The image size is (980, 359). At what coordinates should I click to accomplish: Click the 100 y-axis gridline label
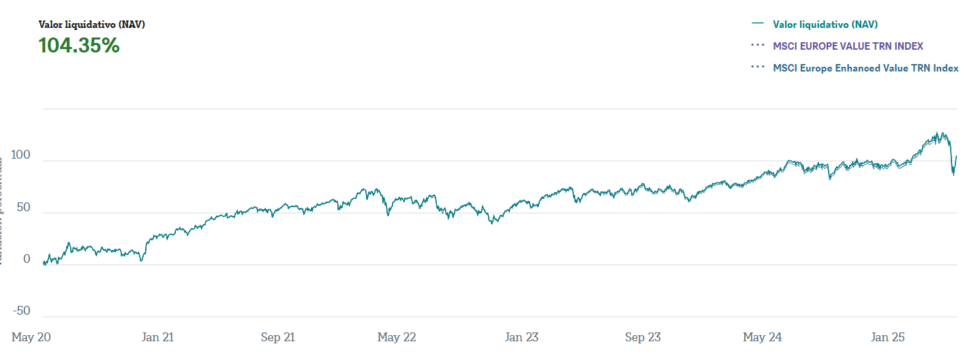point(22,156)
